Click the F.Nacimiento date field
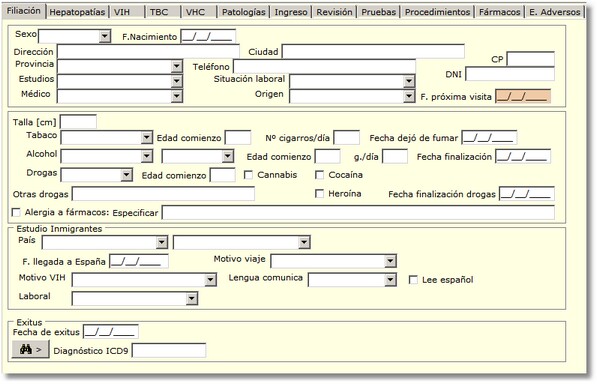 tap(208, 37)
